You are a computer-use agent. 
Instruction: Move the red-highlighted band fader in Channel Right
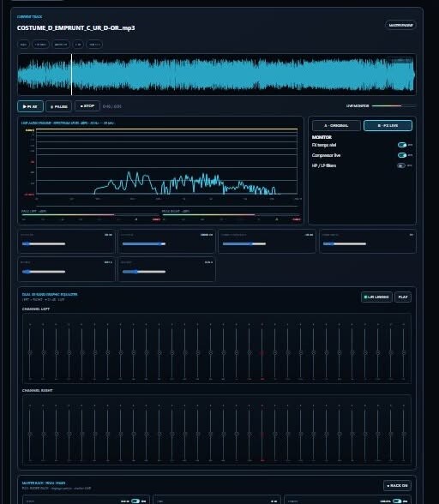[262, 434]
